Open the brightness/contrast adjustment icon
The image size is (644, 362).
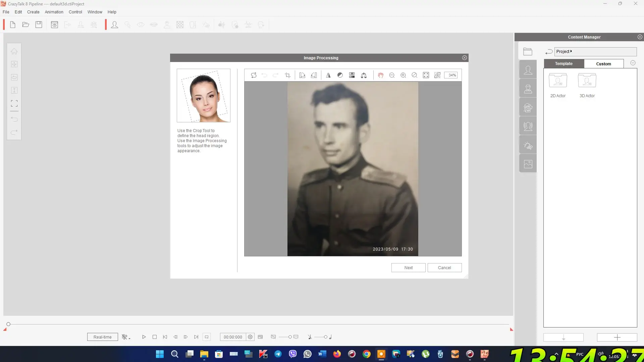tap(340, 75)
